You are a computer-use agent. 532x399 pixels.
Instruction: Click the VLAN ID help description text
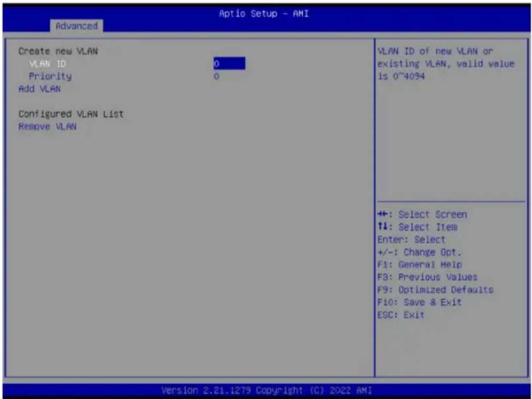[446, 64]
